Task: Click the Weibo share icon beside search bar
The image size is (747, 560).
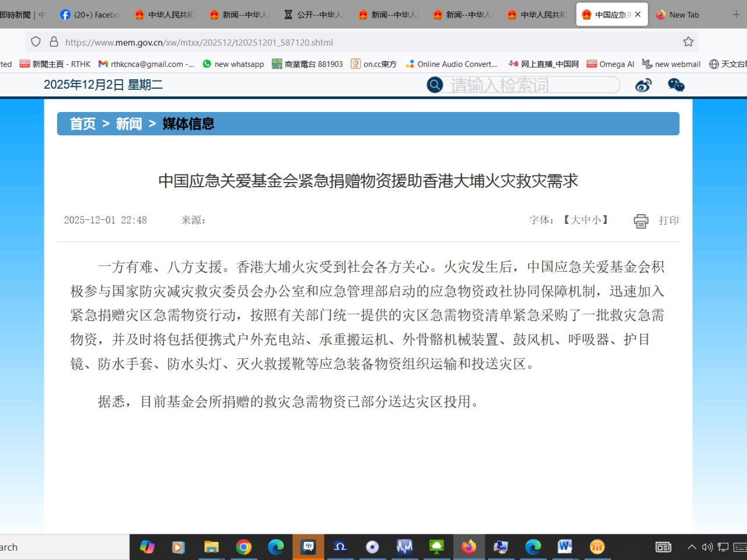Action: (643, 85)
